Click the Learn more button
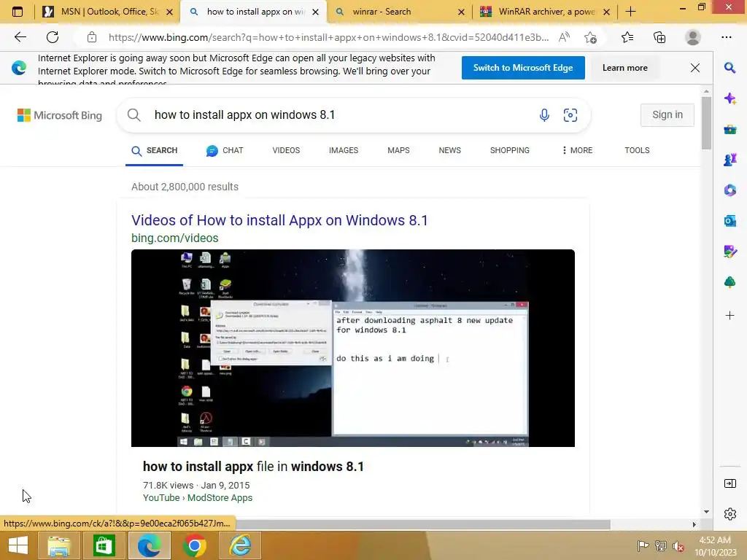This screenshot has height=560, width=747. (x=624, y=68)
